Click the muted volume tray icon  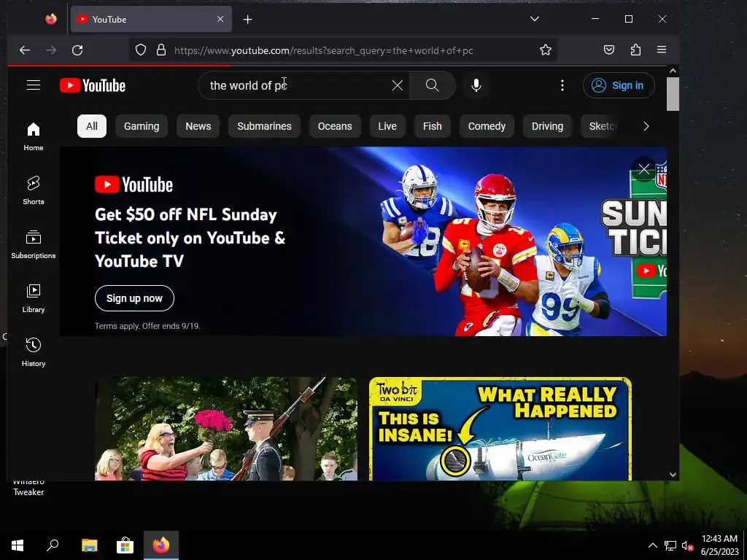pos(687,545)
